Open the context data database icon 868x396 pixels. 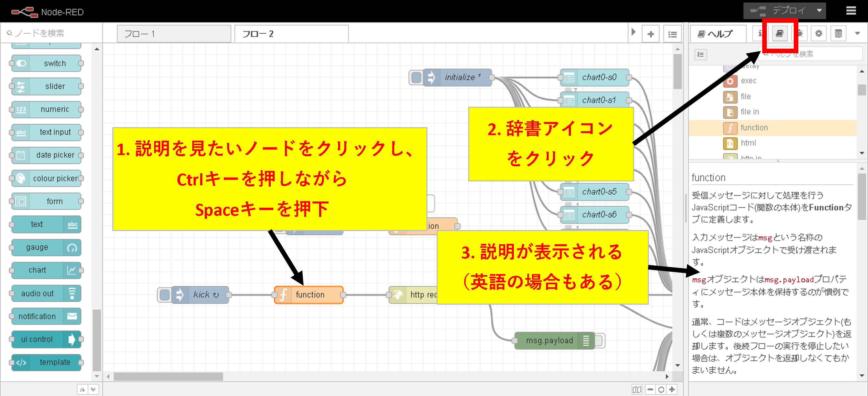point(838,34)
